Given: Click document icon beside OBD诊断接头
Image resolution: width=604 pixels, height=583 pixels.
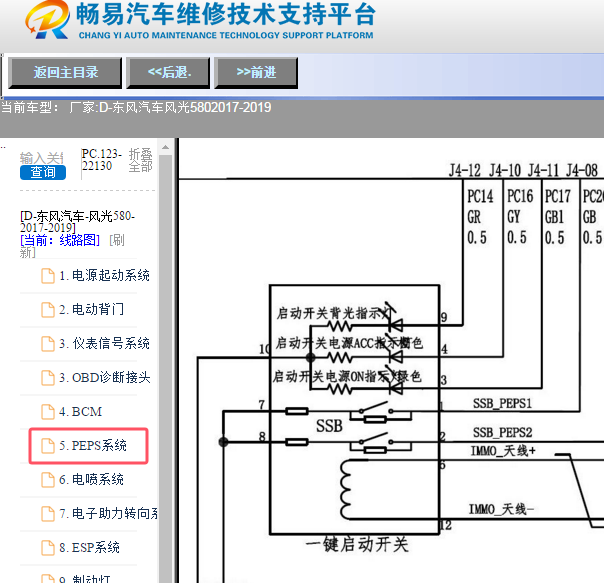Looking at the screenshot, I should tap(48, 378).
